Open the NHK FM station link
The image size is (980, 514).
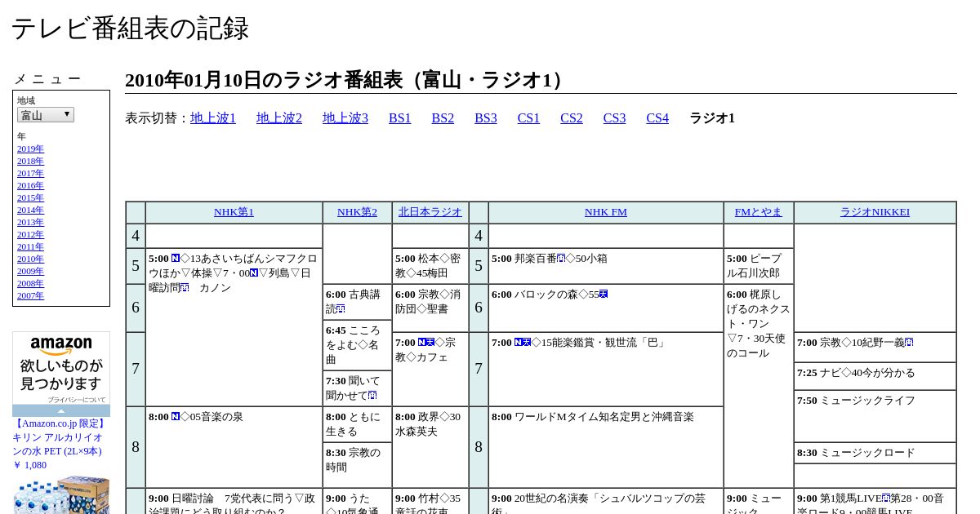click(x=606, y=212)
